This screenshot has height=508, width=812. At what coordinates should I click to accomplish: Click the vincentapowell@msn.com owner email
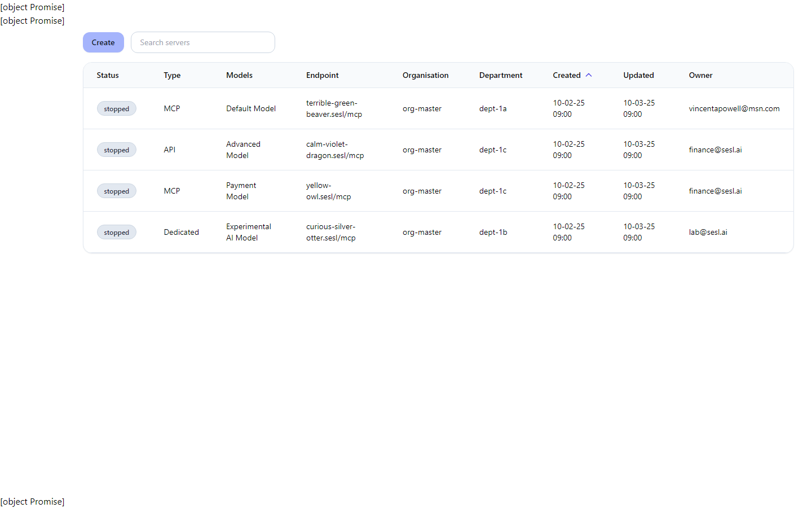tap(734, 108)
